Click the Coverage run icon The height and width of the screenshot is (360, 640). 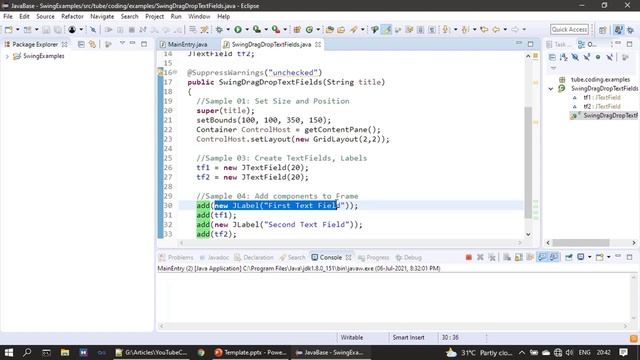coord(257,29)
